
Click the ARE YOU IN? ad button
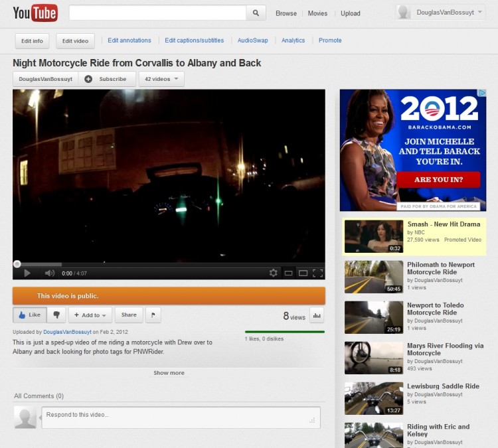click(438, 180)
